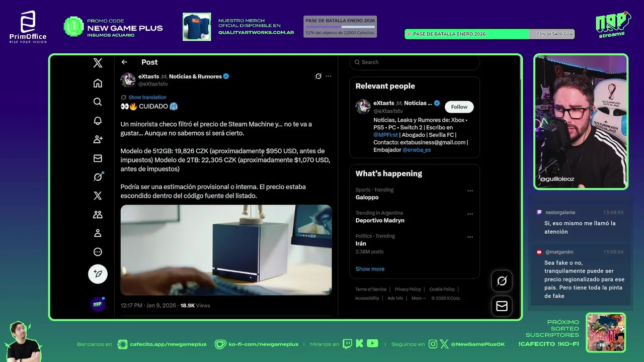Follow eXtas1s in Relevant people

pos(459,107)
